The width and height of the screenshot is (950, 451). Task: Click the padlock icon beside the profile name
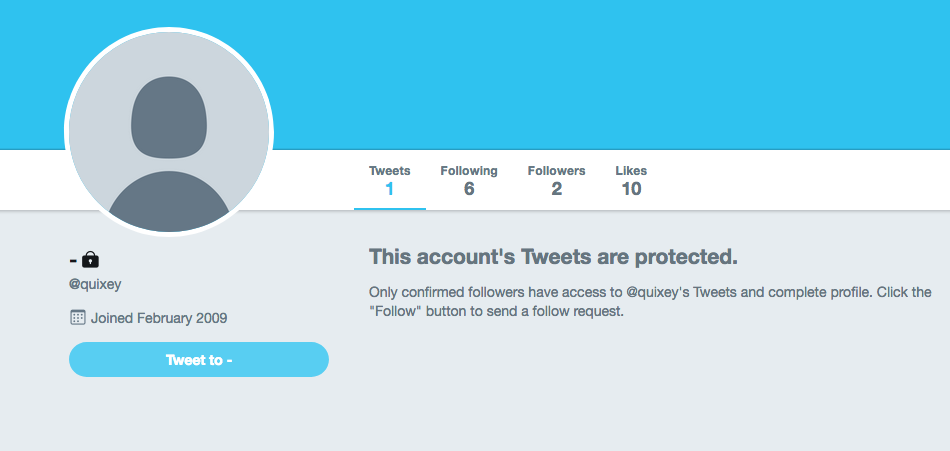91,259
